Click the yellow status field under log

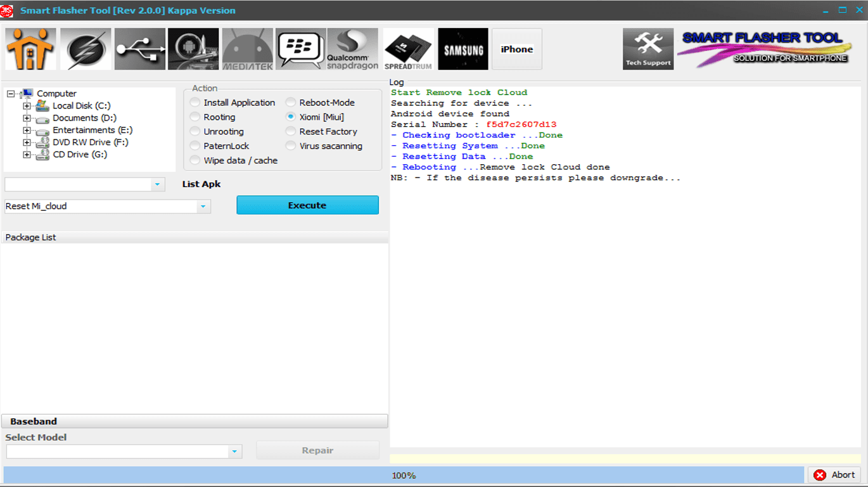click(x=625, y=458)
